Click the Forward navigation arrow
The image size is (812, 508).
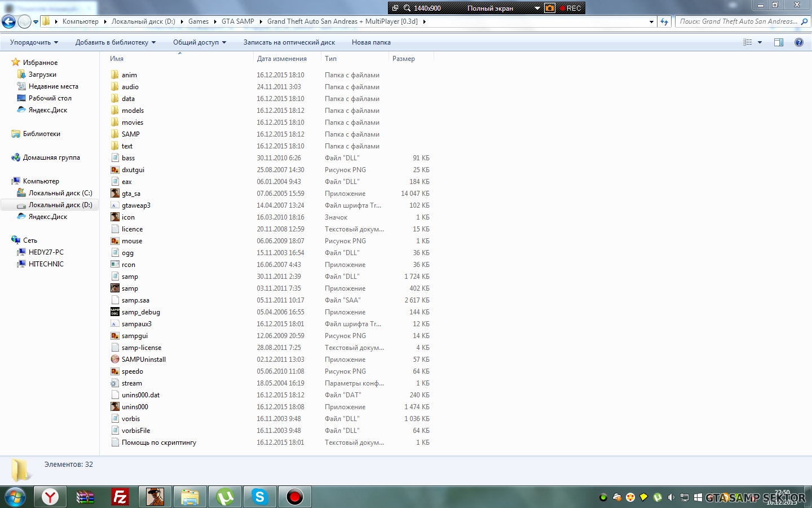coord(24,21)
